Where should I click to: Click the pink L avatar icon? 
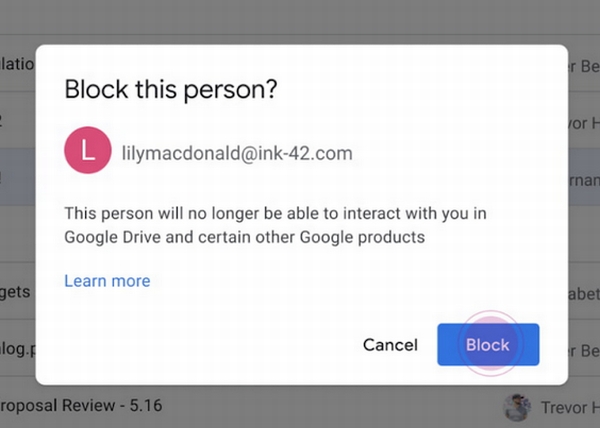87,153
